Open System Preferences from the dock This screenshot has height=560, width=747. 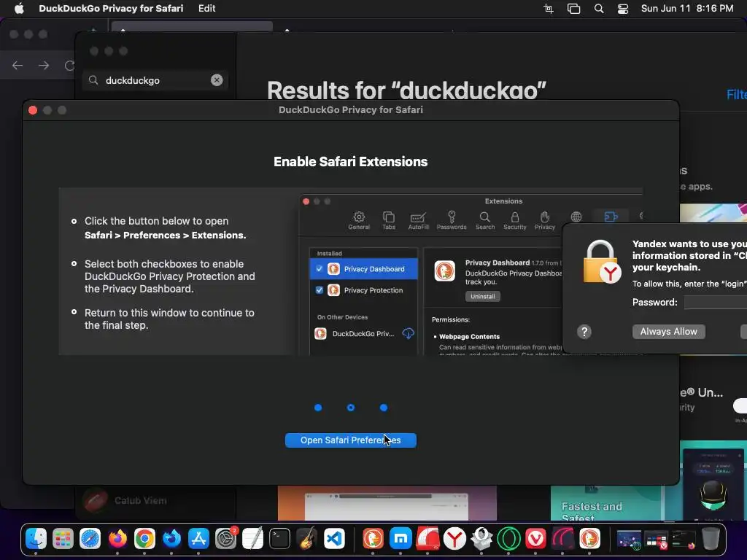click(x=226, y=539)
